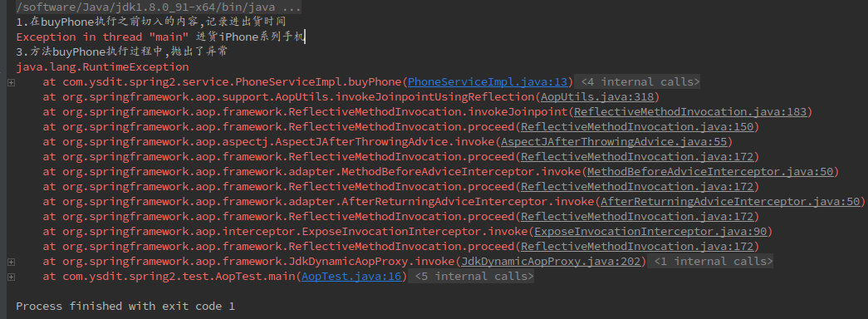Navigate to MethodBeforeAdviceInterceptor.java:50

click(709, 172)
